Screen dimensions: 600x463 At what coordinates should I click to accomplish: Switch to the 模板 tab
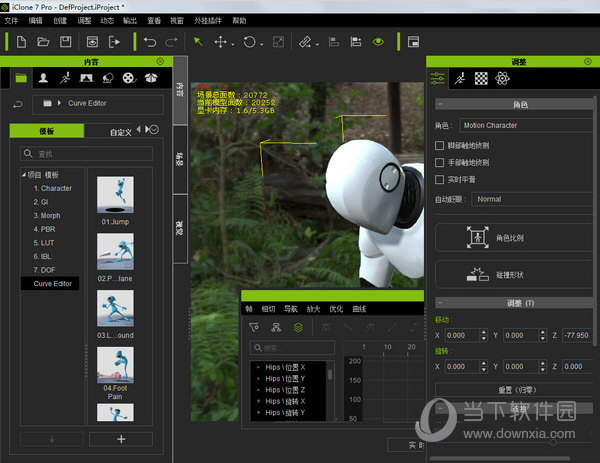47,131
